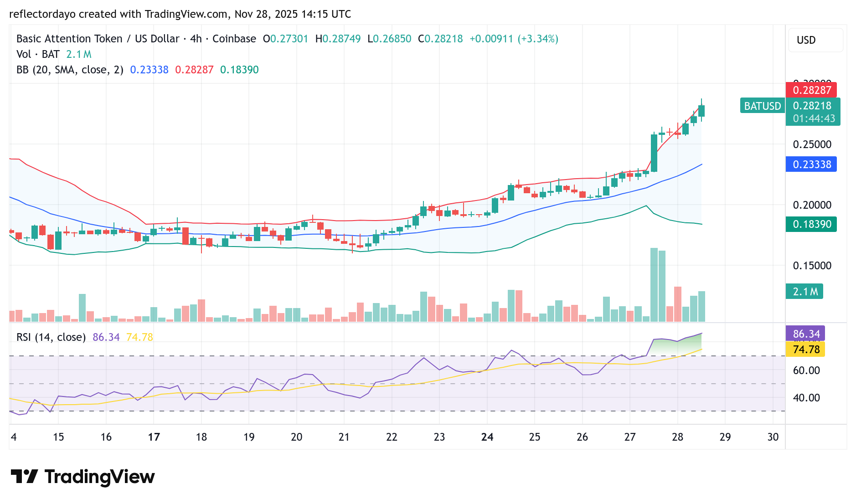Click the high value H0.28749
This screenshot has height=504, width=856.
338,39
